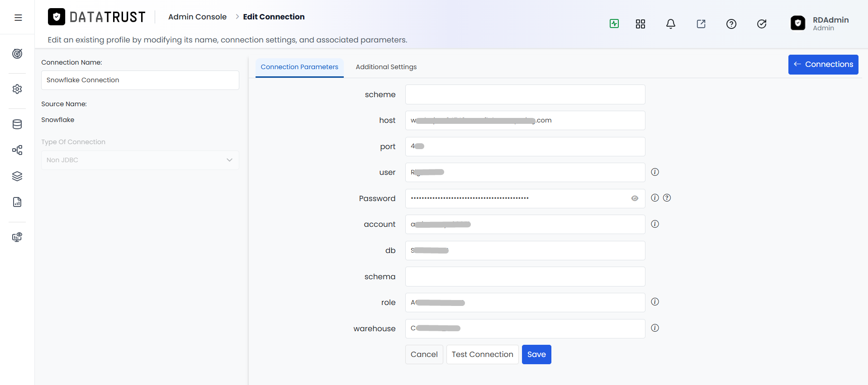Switch to Additional Settings tab
Viewport: 868px width, 385px height.
pyautogui.click(x=386, y=67)
